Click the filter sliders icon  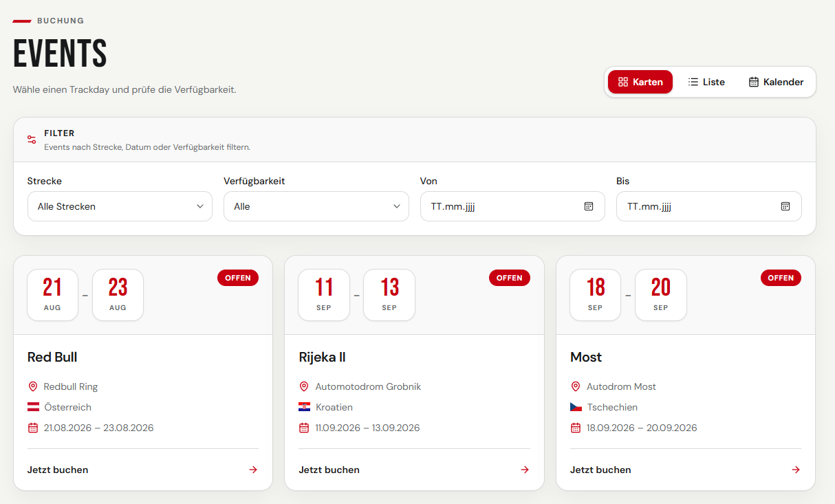click(x=32, y=140)
